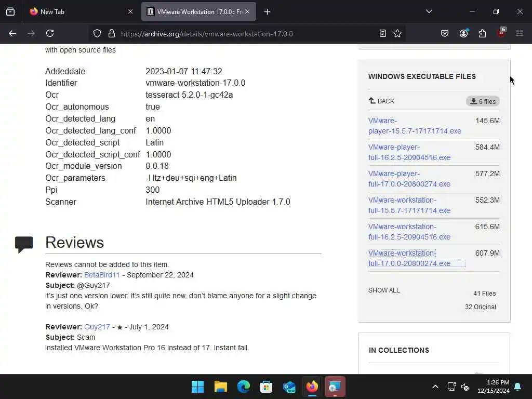Click the Reviews heading
This screenshot has width=532, height=399.
click(x=75, y=243)
